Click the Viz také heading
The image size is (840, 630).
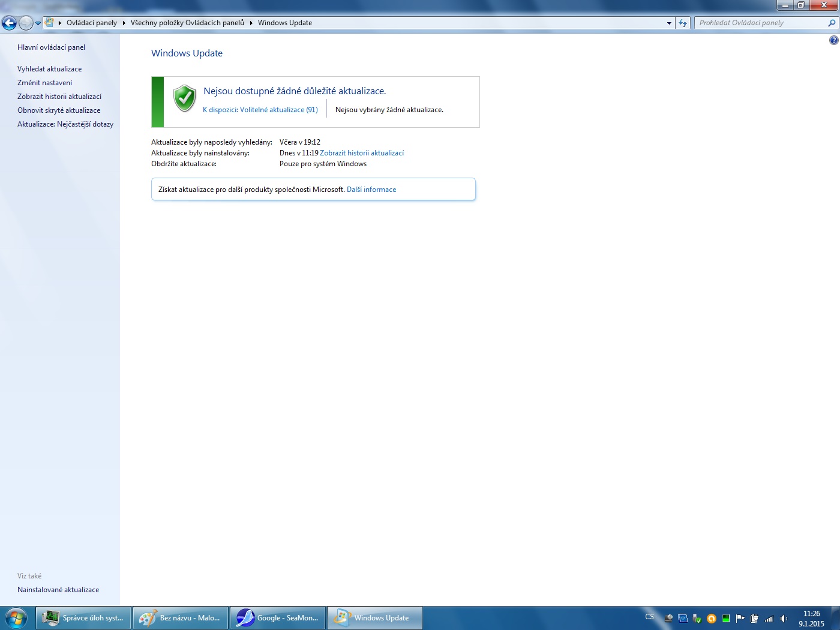click(29, 576)
